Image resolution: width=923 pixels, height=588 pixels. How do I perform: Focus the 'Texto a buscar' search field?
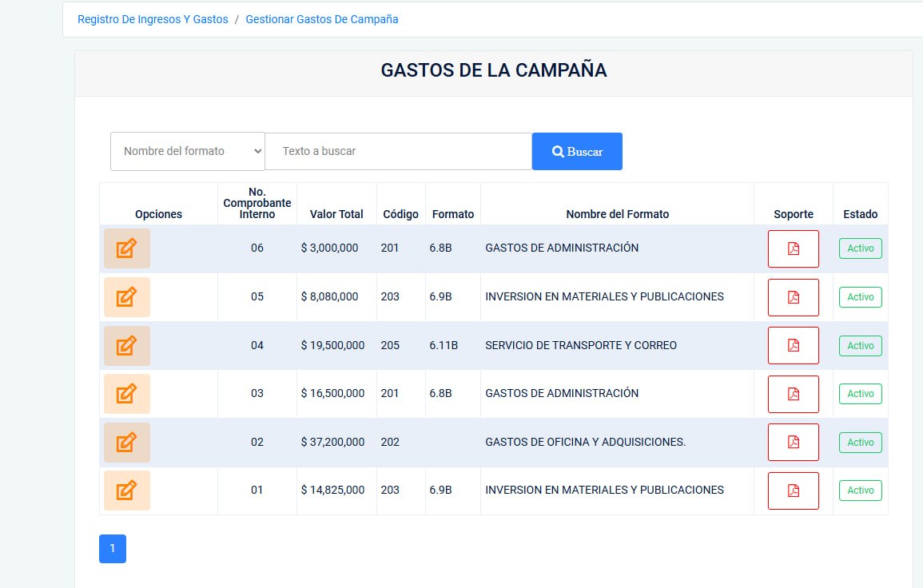point(399,151)
